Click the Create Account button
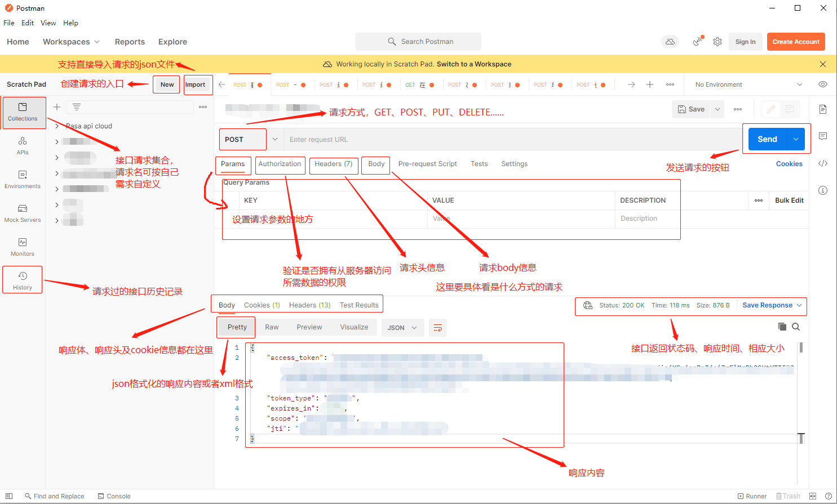The width and height of the screenshot is (837, 504). click(796, 42)
